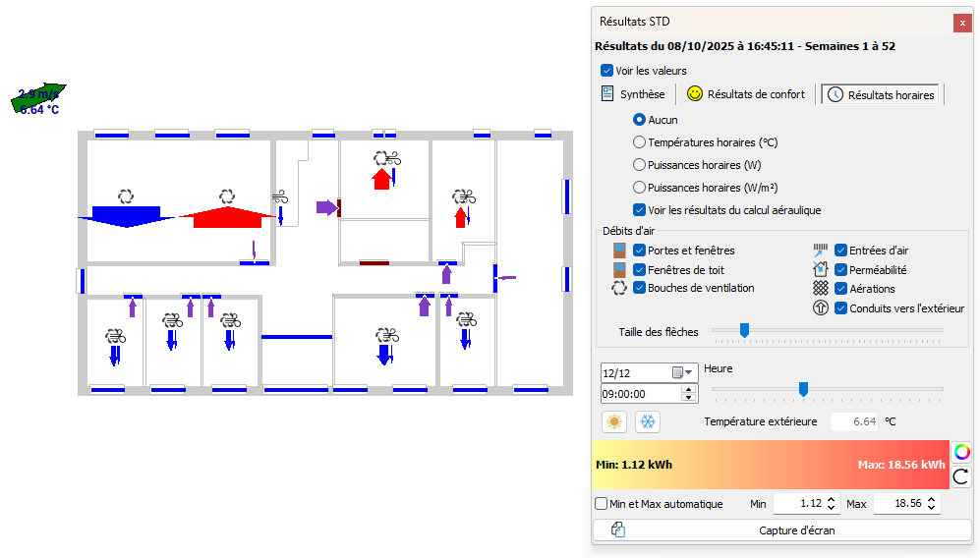Uncheck Portes et fenêtres checkbox
This screenshot has height=558, width=980.
(639, 251)
